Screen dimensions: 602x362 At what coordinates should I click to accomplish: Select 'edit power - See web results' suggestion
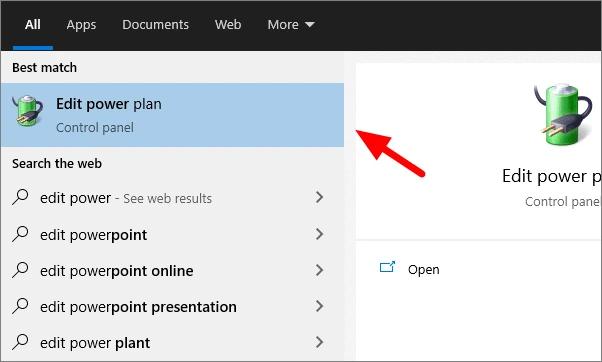point(172,198)
